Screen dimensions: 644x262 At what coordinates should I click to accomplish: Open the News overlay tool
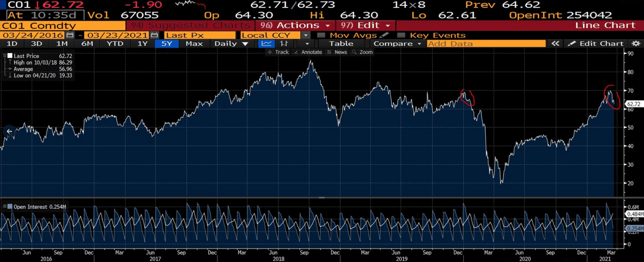pyautogui.click(x=337, y=52)
